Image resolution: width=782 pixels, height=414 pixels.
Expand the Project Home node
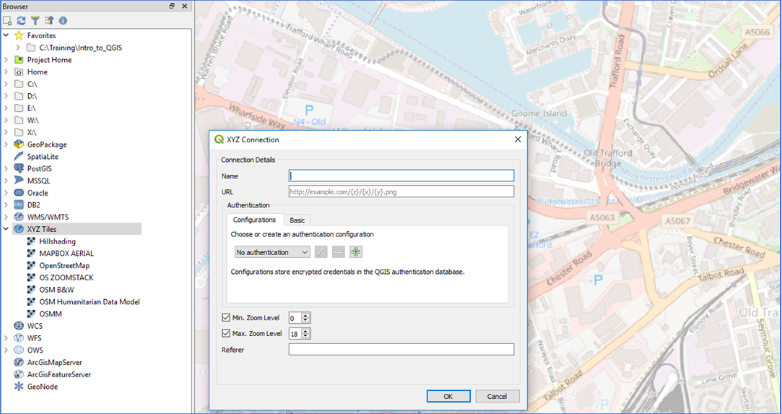(6, 60)
